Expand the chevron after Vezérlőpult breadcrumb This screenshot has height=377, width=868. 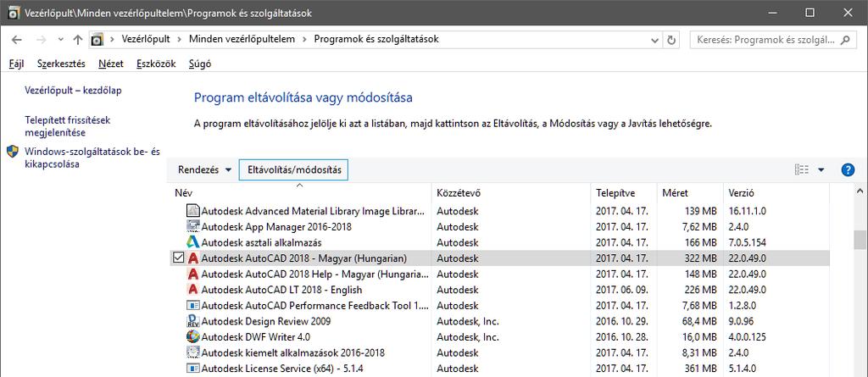point(179,39)
